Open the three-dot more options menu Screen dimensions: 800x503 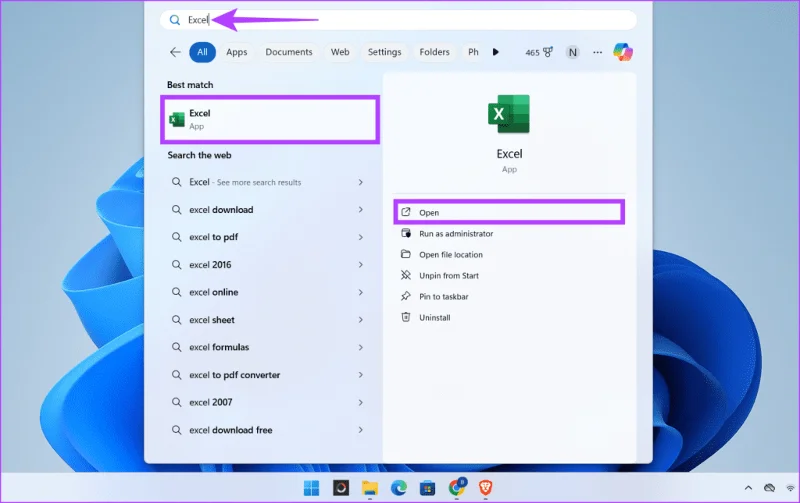pos(597,52)
